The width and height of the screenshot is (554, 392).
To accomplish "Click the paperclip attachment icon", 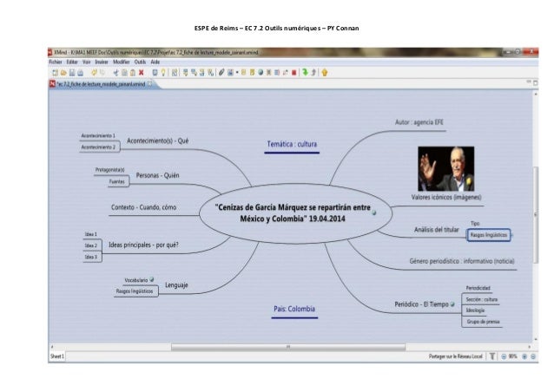I will 221,72.
